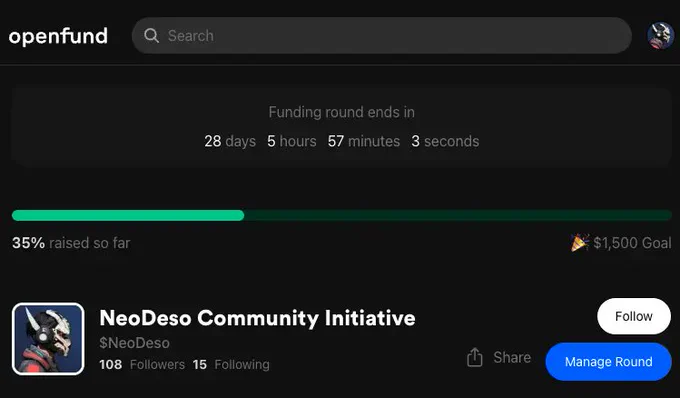Click the funding progress bar
This screenshot has height=398, width=680.
tap(342, 215)
